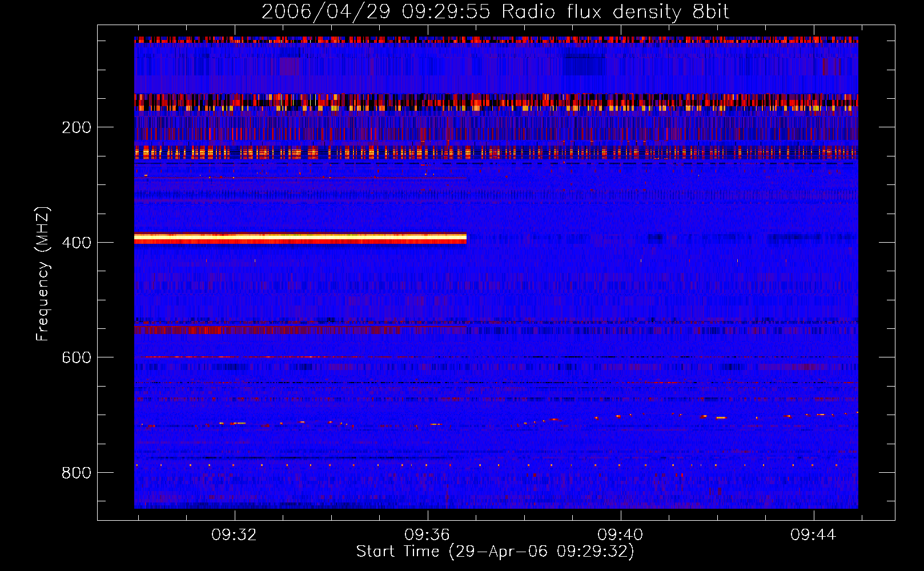Screen dimensions: 924x571
Task: Click the 09:40 time tick label
Action: click(x=620, y=535)
